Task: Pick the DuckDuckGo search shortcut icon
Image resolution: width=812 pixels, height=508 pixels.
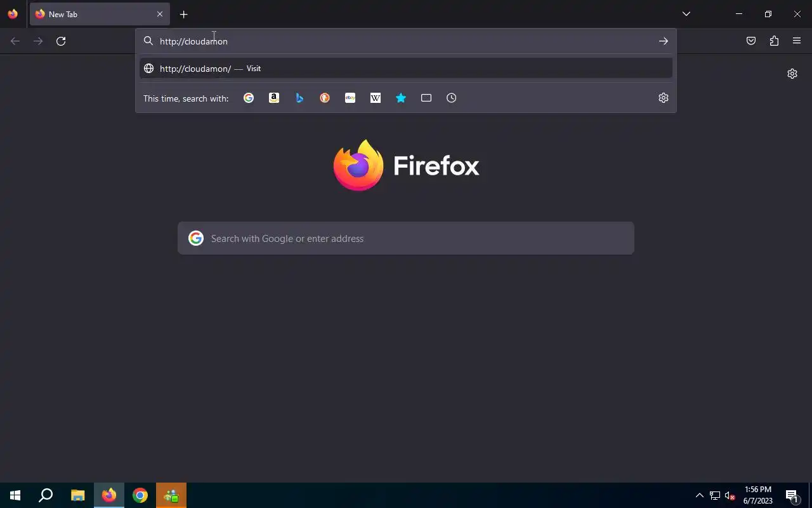Action: 325,98
